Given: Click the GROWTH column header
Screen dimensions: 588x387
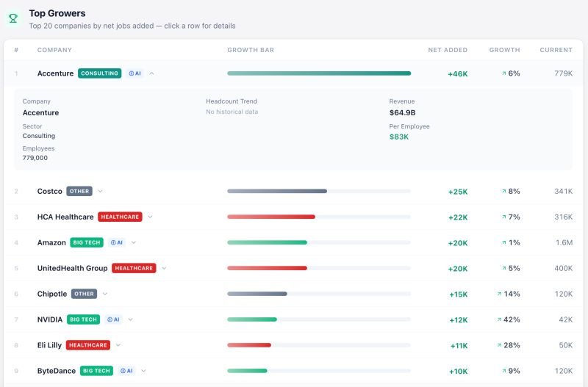Looking at the screenshot, I should 504,50.
